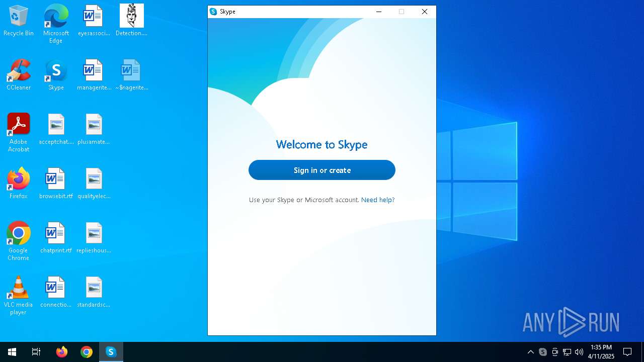644x362 pixels.
Task: Open the replieshous... image file
Action: tap(94, 238)
